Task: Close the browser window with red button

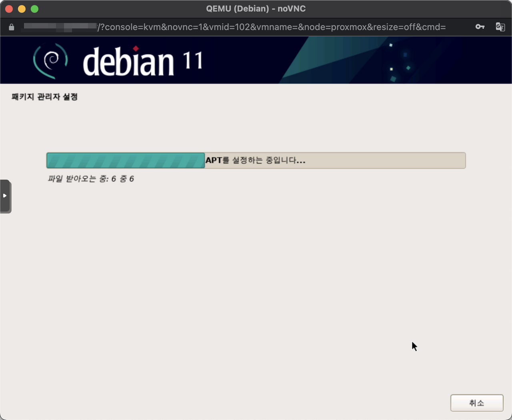Action: click(x=9, y=9)
